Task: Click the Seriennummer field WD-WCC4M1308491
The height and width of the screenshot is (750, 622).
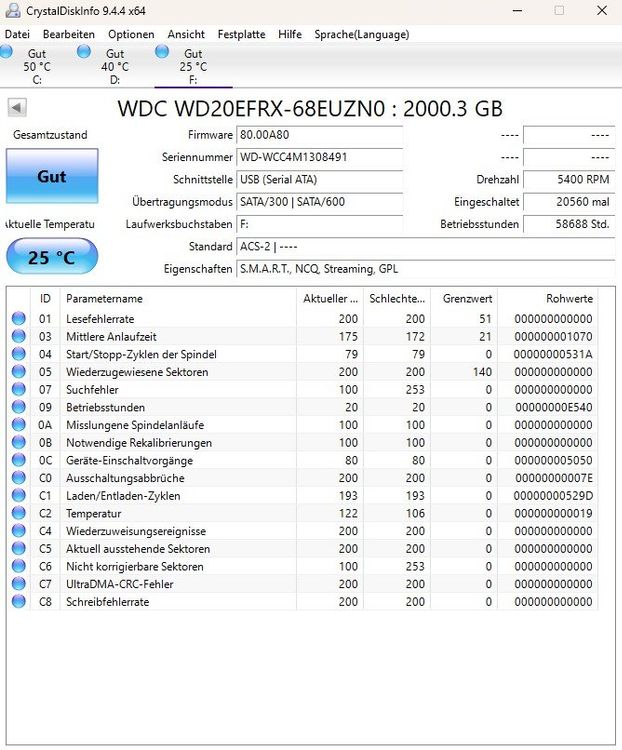Action: click(320, 157)
